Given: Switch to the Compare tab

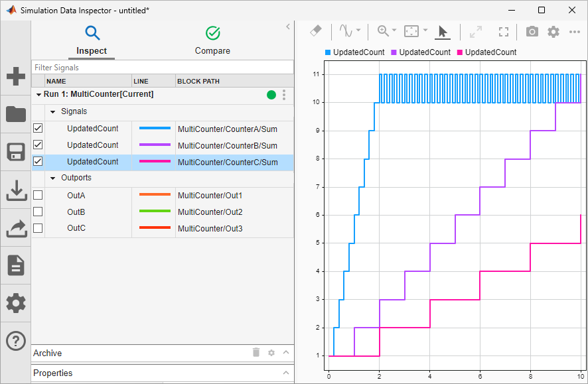Looking at the screenshot, I should pos(212,40).
